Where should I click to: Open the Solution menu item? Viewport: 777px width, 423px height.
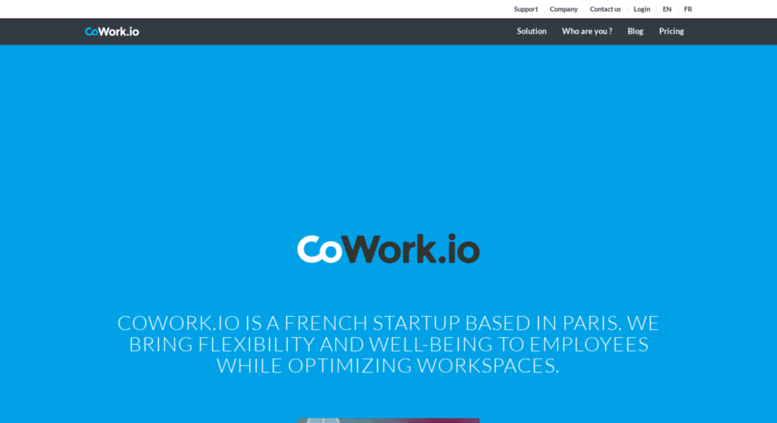point(531,31)
